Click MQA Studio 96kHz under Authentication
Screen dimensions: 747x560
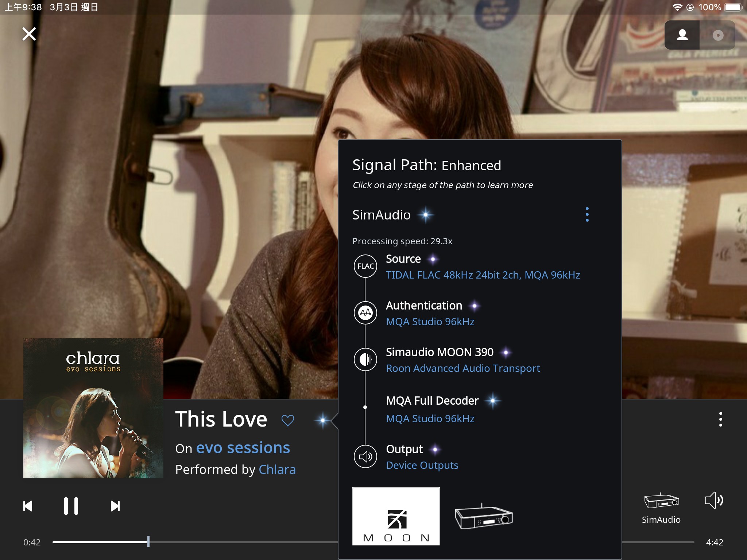(x=430, y=322)
